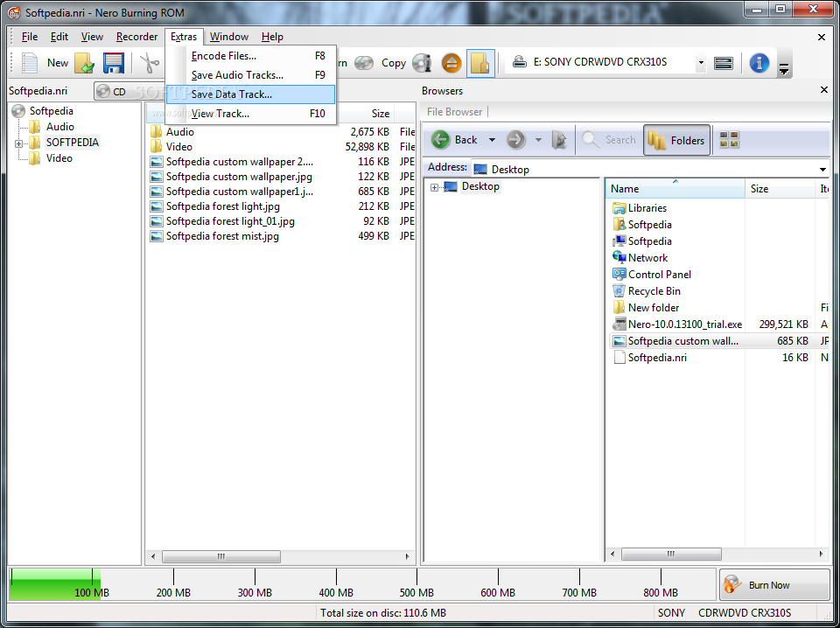Open the Address dropdown arrow
The image size is (840, 628).
tap(822, 170)
